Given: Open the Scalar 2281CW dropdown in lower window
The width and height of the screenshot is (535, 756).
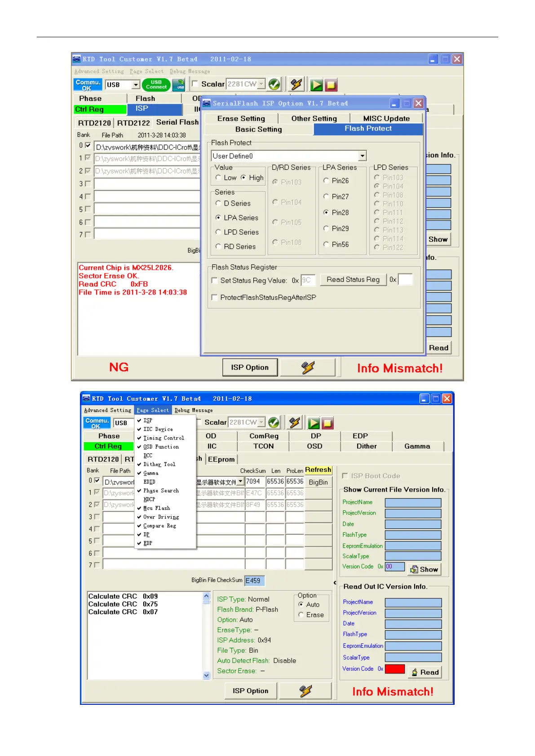Looking at the screenshot, I should click(261, 422).
